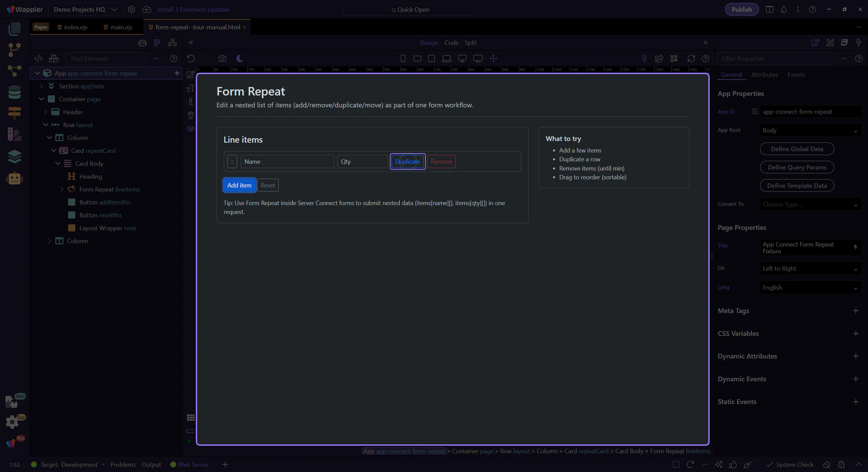Add a new CSS Variables entry
The image size is (868, 472).
(855, 334)
